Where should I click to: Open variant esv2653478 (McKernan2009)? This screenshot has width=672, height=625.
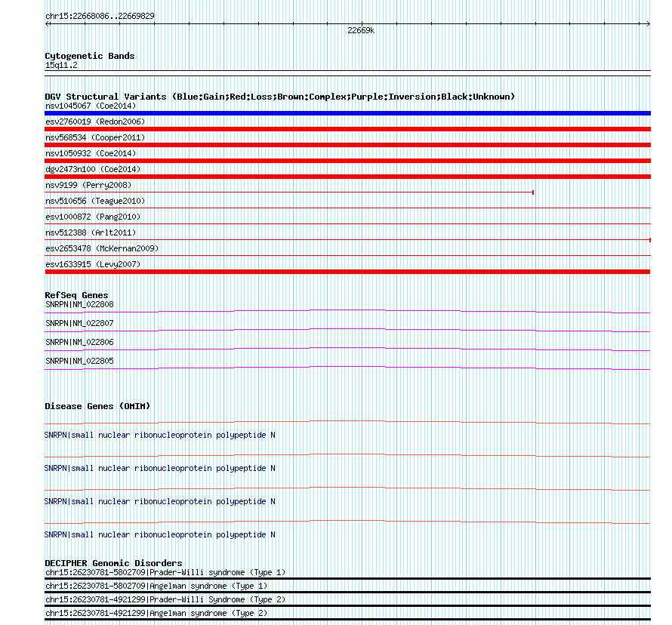[x=102, y=248]
